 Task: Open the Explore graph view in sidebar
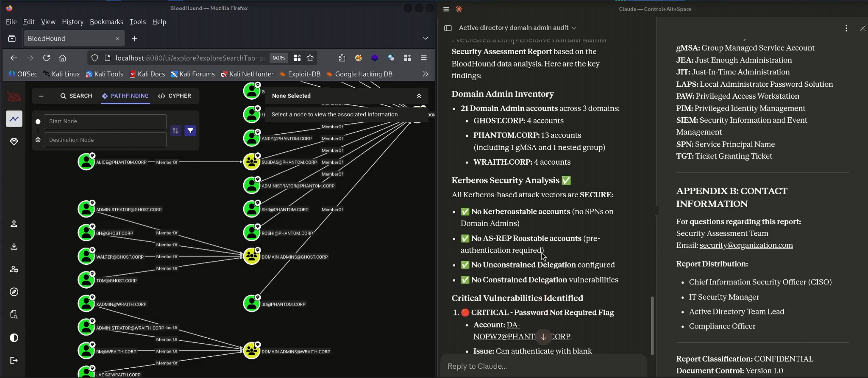14,119
